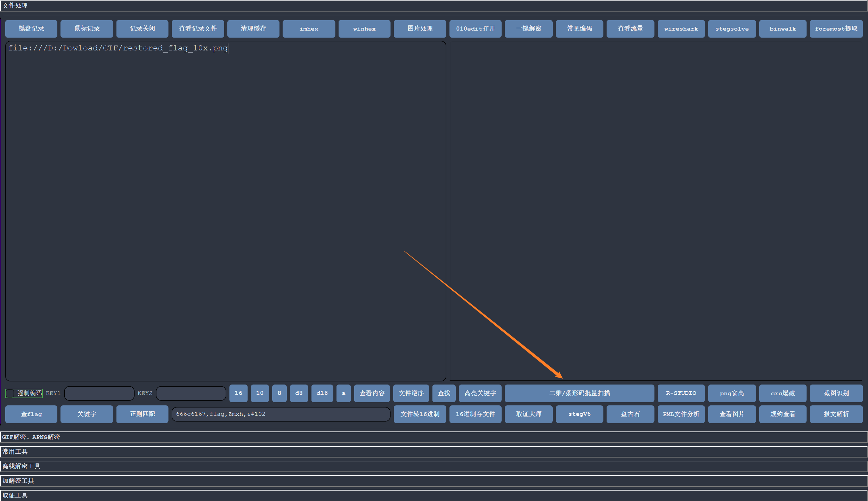868x501 pixels.
Task: Click the 鼠标记录 button
Action: [x=87, y=29]
